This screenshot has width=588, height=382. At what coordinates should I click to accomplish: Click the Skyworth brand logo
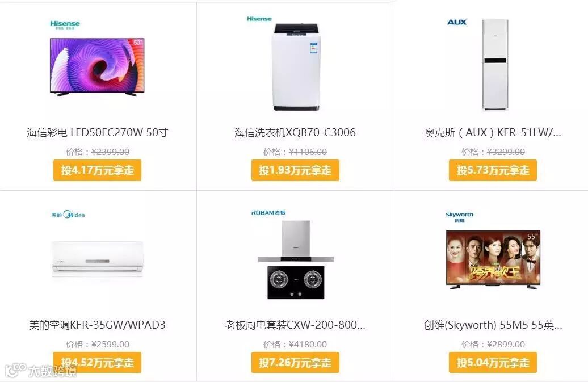[459, 217]
